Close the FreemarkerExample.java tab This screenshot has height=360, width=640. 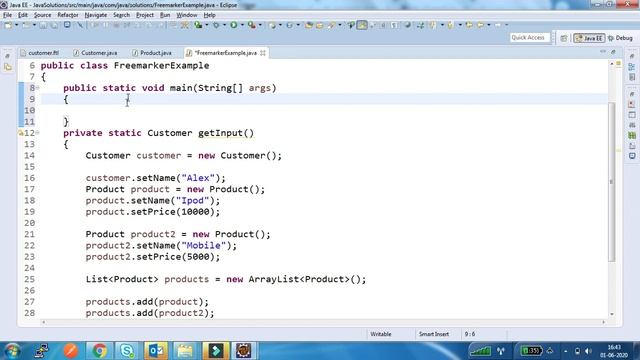click(263, 53)
